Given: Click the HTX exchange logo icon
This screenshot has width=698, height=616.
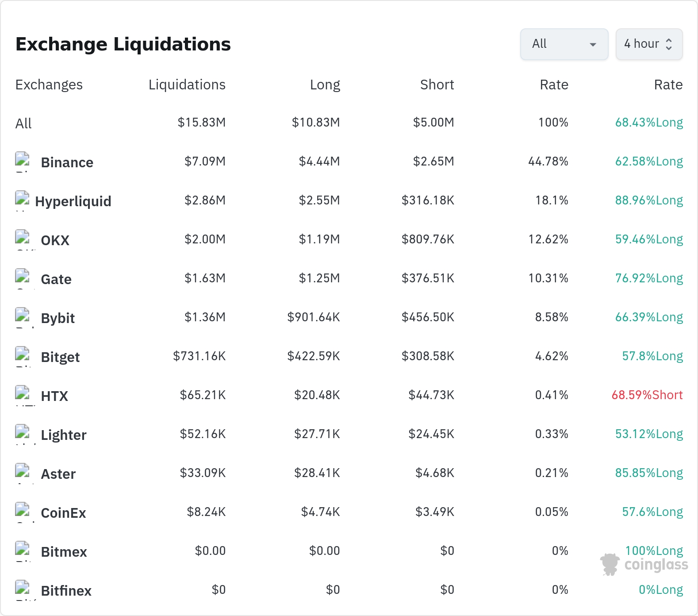Looking at the screenshot, I should (23, 396).
